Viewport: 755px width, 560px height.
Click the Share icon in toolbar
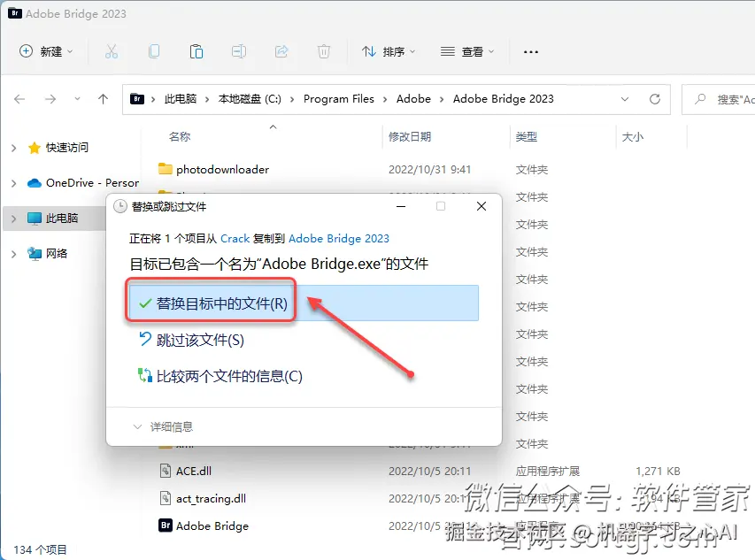(x=281, y=51)
